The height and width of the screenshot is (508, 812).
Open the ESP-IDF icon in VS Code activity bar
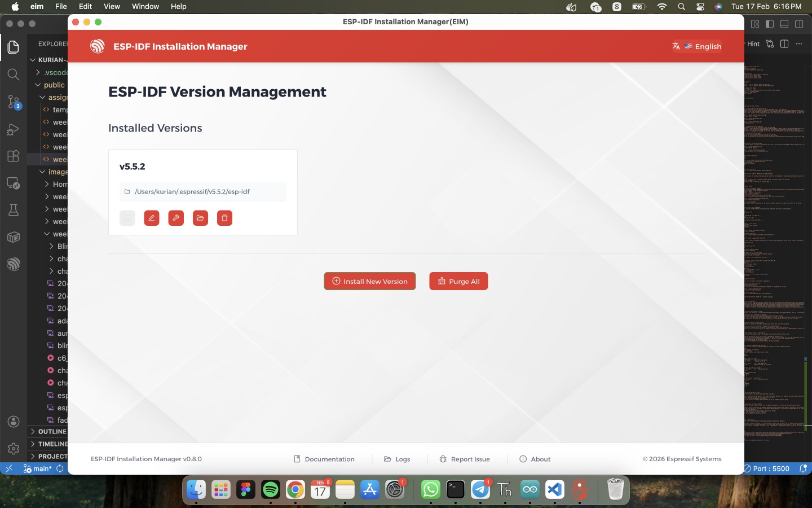click(14, 264)
